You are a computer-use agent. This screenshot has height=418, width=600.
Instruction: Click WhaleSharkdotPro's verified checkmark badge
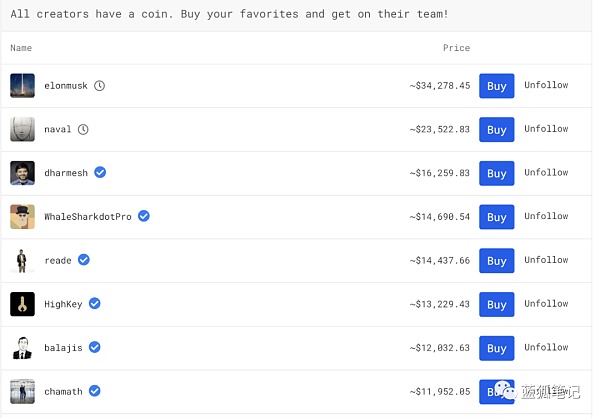tap(144, 216)
